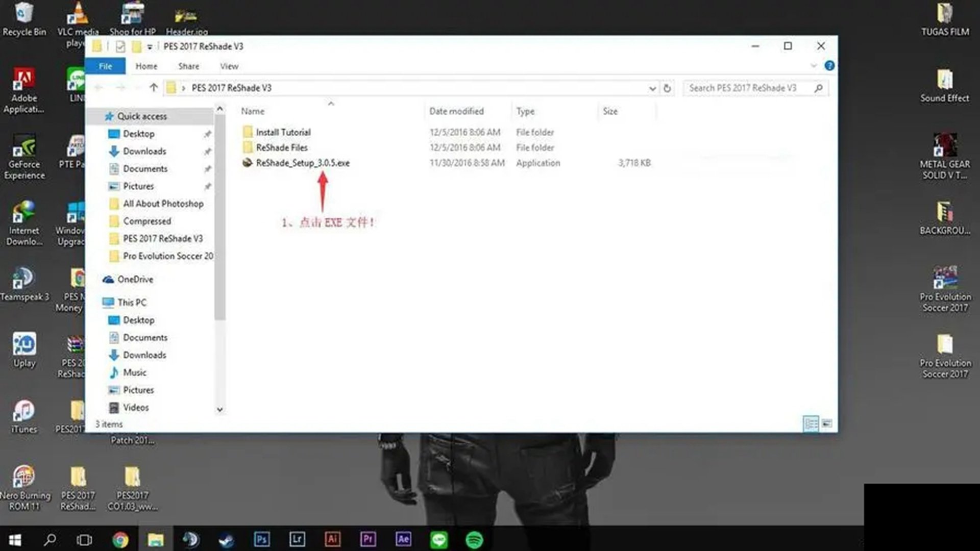This screenshot has width=980, height=551.
Task: Click the Explorer help question icon
Action: [829, 66]
